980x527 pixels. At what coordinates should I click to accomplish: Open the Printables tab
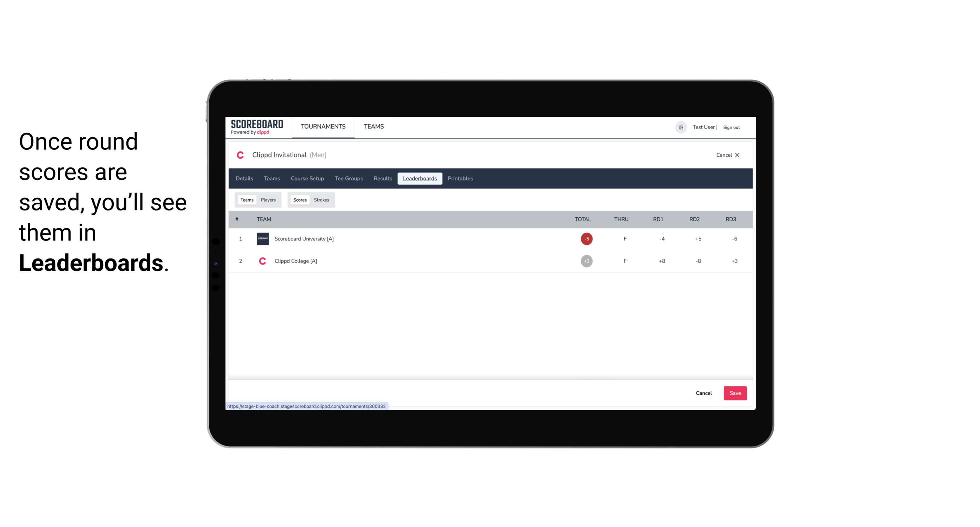[460, 179]
